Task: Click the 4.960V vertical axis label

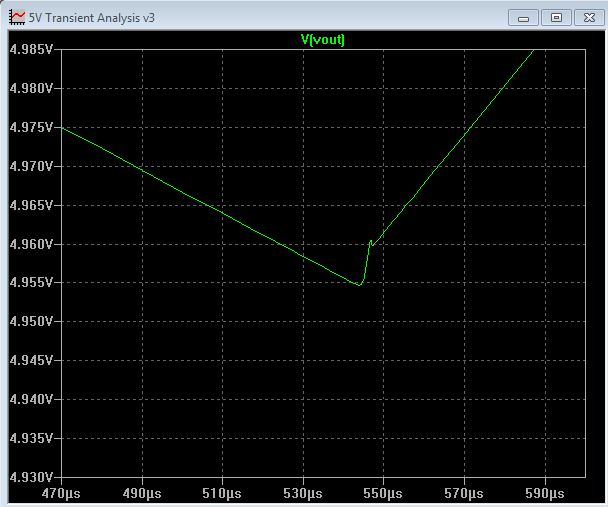Action: pos(31,244)
